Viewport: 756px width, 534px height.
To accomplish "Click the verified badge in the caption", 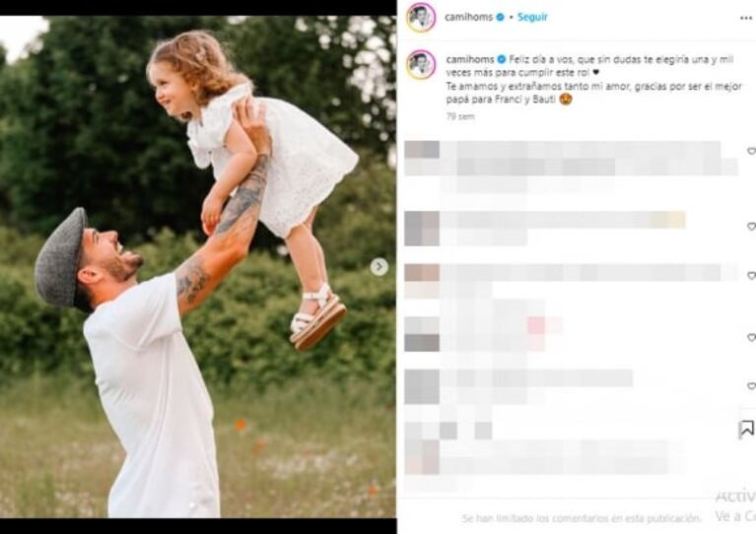I will (502, 59).
